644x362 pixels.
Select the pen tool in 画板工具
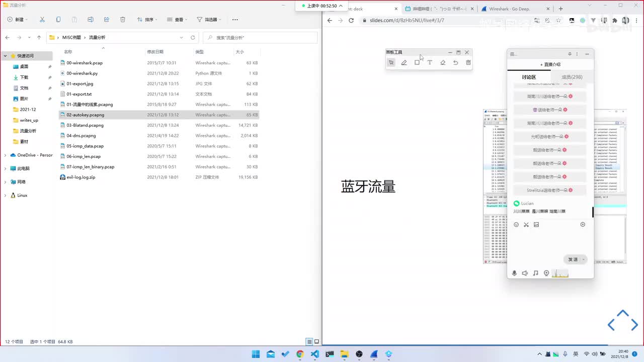404,62
